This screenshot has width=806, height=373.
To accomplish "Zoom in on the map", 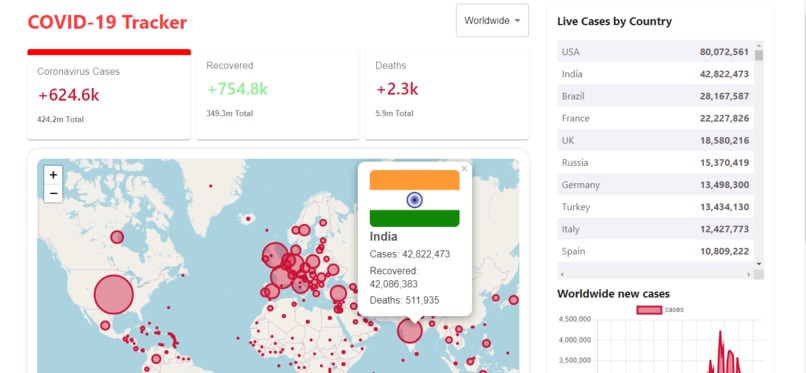I will pos(53,175).
